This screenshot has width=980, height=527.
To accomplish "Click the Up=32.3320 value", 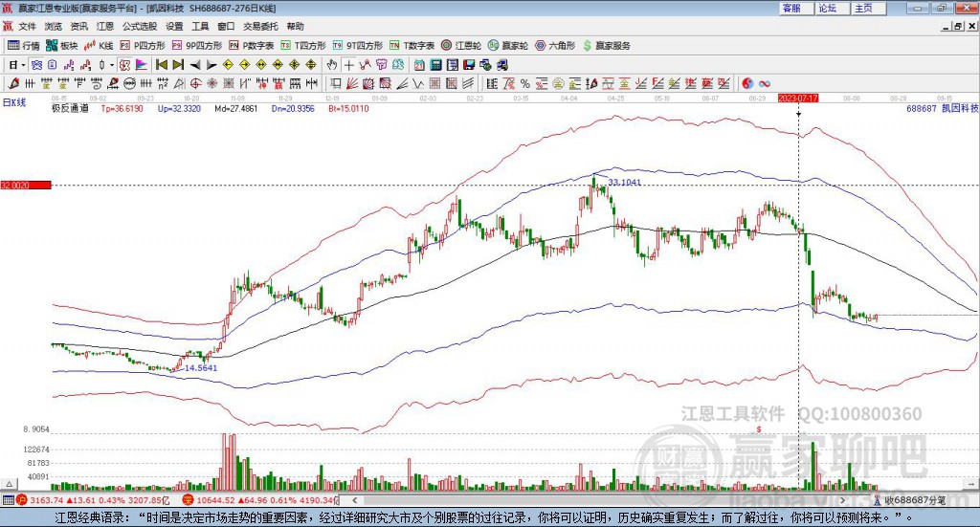I will (179, 109).
